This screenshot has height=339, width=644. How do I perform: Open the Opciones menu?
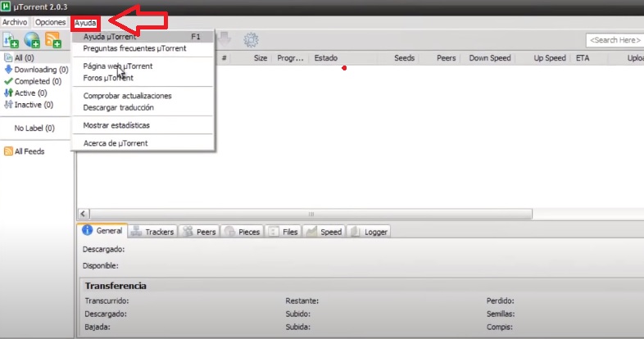(x=50, y=22)
